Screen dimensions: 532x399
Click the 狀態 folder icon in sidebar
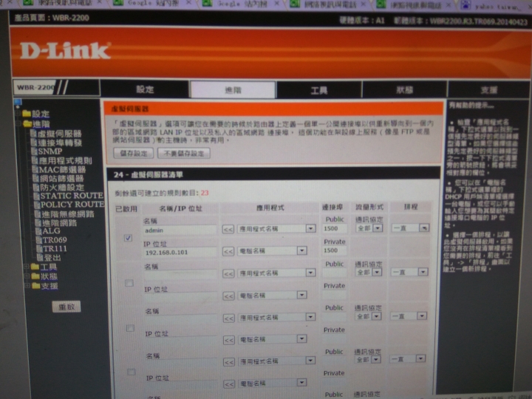pyautogui.click(x=35, y=276)
